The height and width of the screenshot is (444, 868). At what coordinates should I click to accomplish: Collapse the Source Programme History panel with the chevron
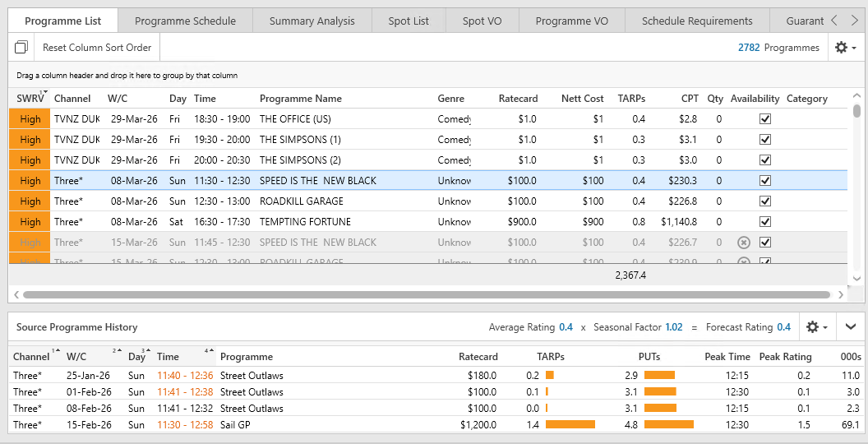pos(851,327)
